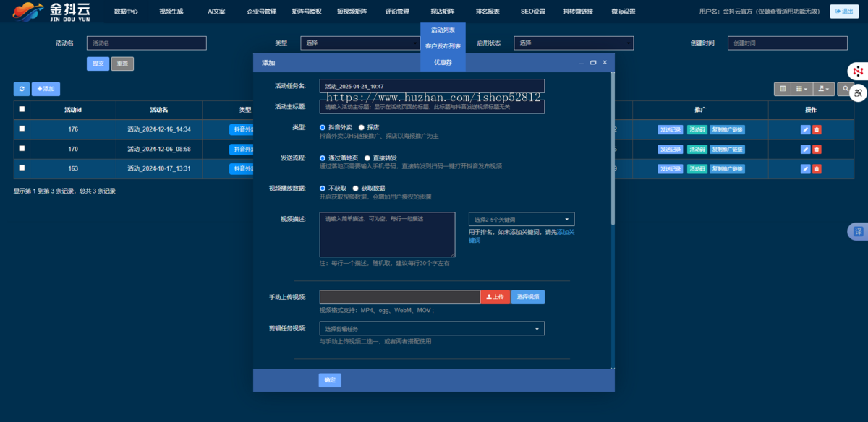868x422 pixels.
Task: Open the 视频生成 menu
Action: (171, 12)
